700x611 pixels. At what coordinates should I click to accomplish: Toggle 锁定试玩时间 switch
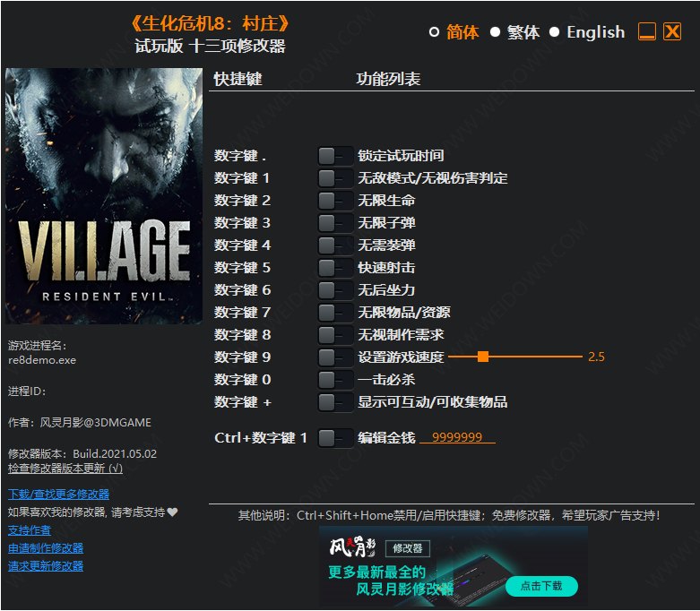point(335,156)
